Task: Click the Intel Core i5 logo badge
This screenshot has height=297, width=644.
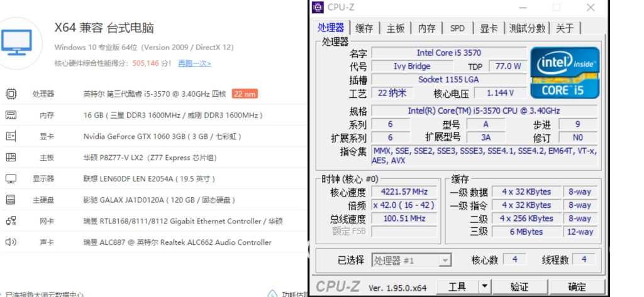Action: [x=565, y=73]
